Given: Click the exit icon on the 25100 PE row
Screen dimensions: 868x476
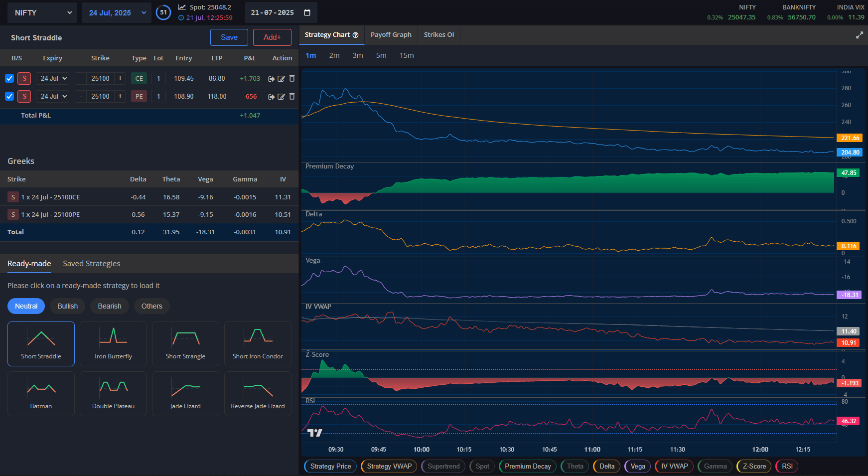Looking at the screenshot, I should [x=271, y=97].
